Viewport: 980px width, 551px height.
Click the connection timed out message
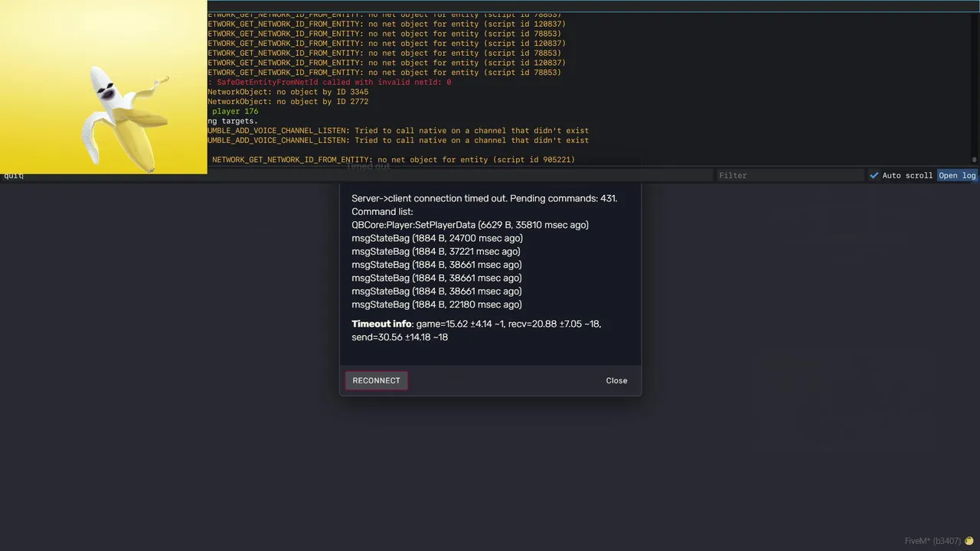(x=485, y=198)
